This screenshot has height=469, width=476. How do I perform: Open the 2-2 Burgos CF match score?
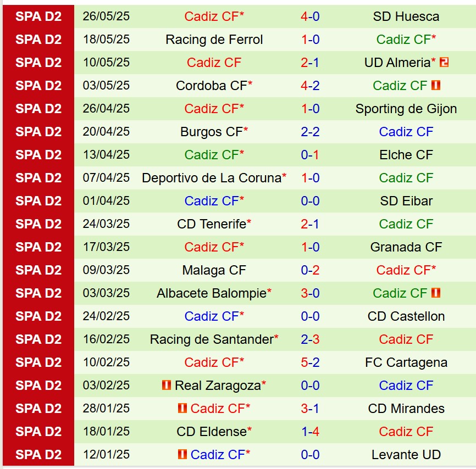coord(310,132)
